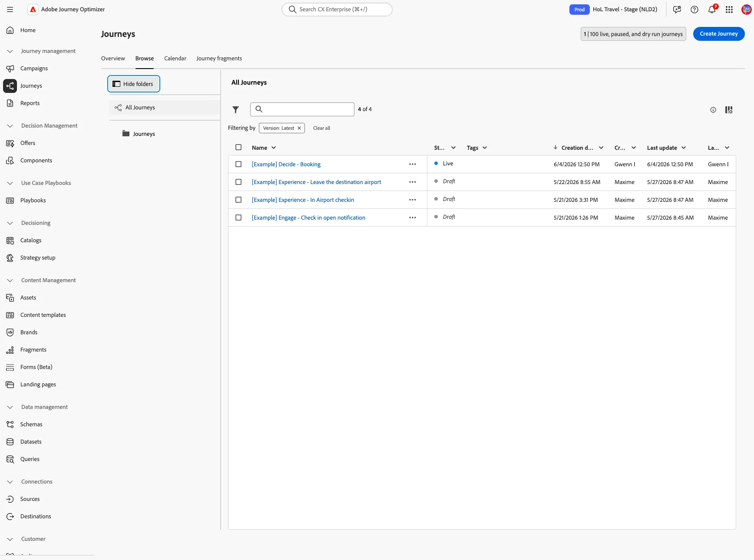754x560 pixels.
Task: Click the info icon above the table
Action: click(x=713, y=110)
